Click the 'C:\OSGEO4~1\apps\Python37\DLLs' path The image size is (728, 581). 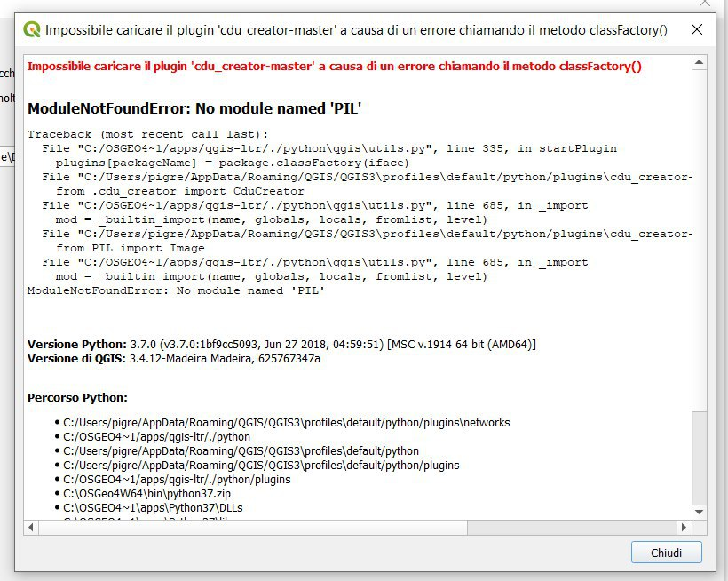click(153, 508)
